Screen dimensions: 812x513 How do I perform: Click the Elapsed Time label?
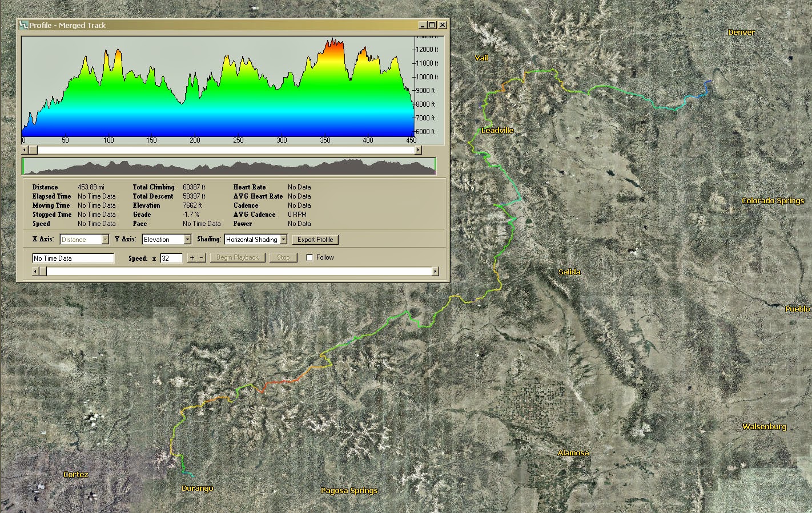coord(52,196)
